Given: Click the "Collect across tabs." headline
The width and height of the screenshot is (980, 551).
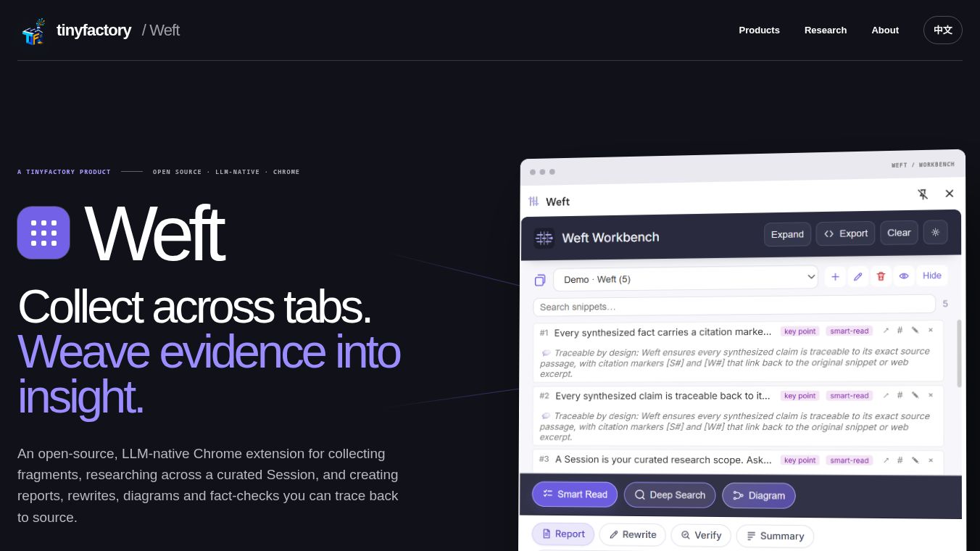Looking at the screenshot, I should pos(194,307).
